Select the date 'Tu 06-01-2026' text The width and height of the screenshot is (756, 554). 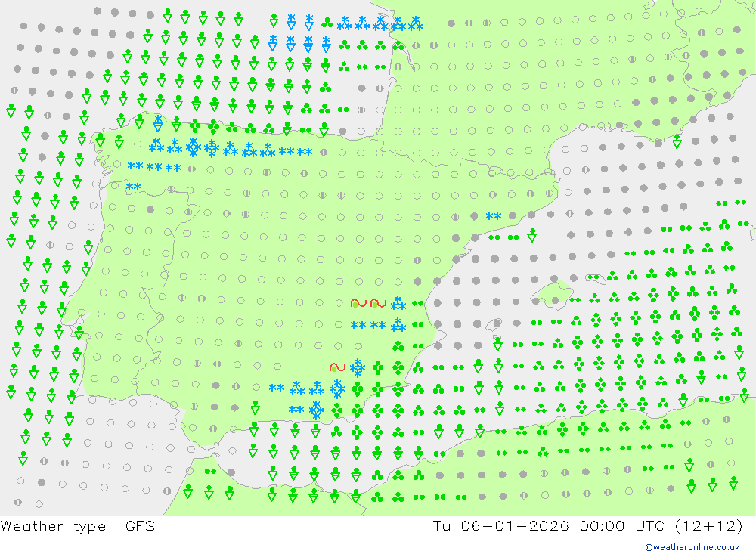coord(501,525)
